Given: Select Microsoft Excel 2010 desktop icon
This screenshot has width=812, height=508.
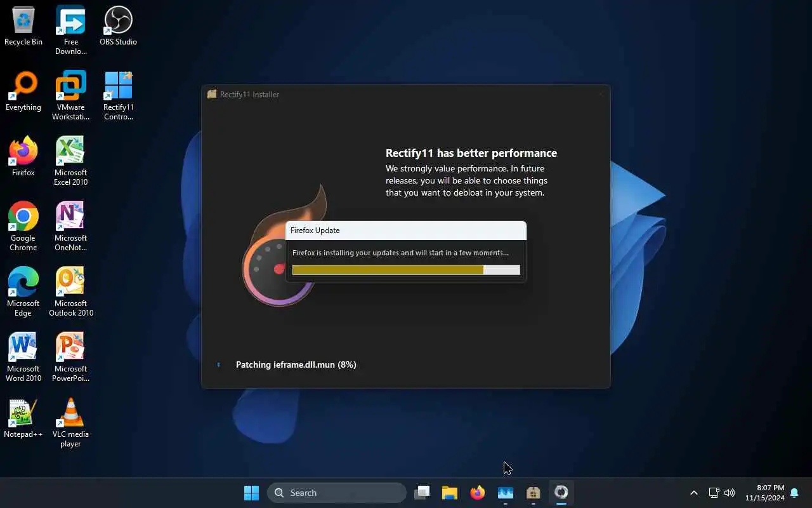Looking at the screenshot, I should pos(70,161).
